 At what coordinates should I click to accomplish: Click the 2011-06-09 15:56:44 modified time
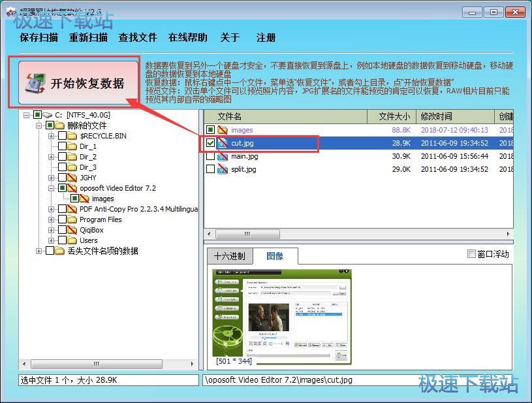pyautogui.click(x=454, y=156)
